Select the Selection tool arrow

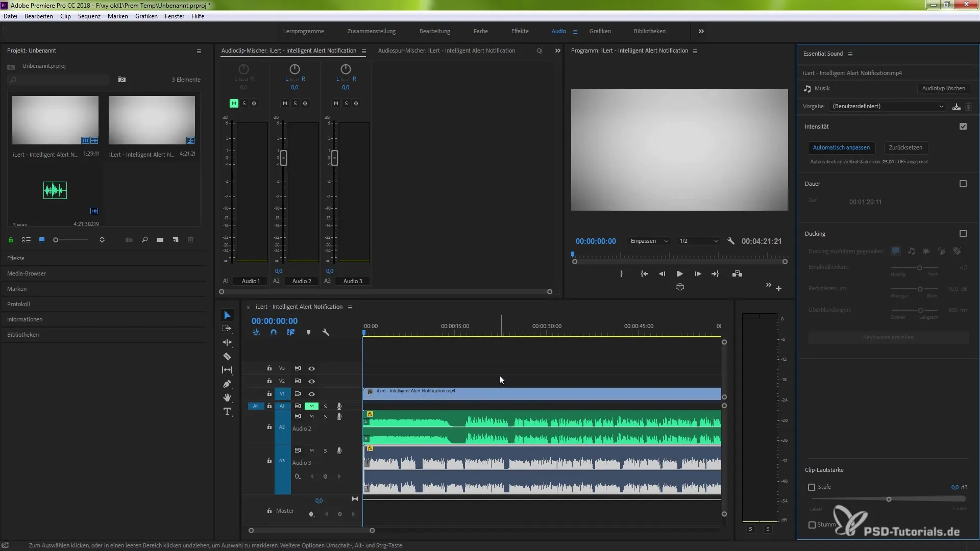227,315
